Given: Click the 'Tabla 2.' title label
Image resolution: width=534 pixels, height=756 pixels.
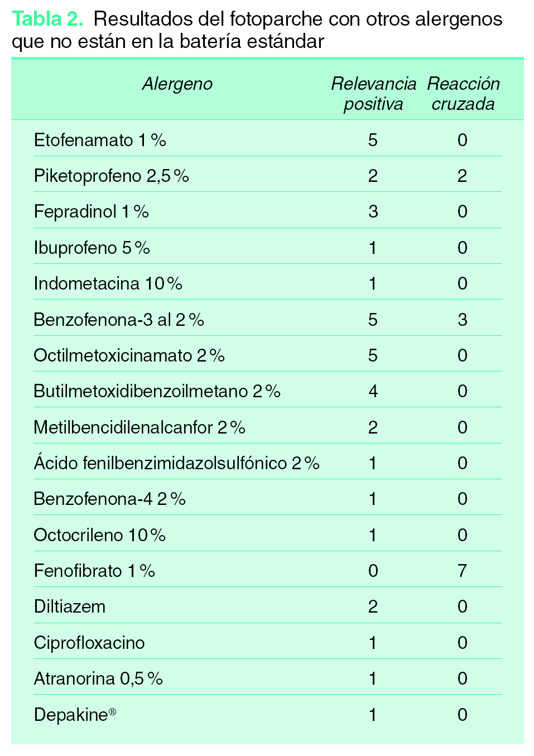Looking at the screenshot, I should (47, 19).
